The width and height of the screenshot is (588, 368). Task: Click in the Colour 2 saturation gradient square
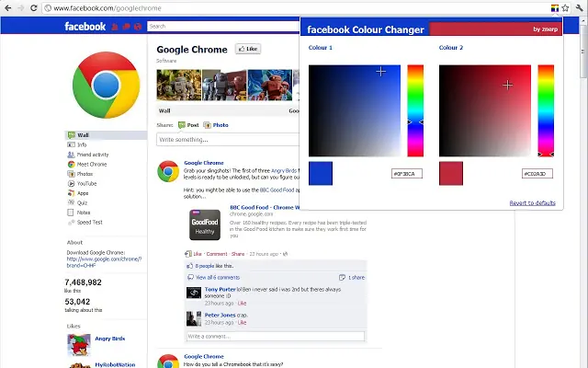click(485, 110)
